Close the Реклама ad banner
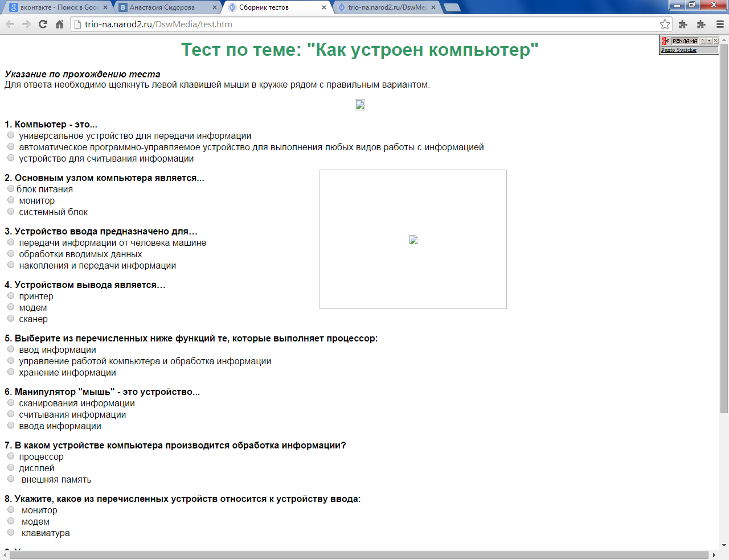Viewport: 729px width, 560px height. point(715,41)
